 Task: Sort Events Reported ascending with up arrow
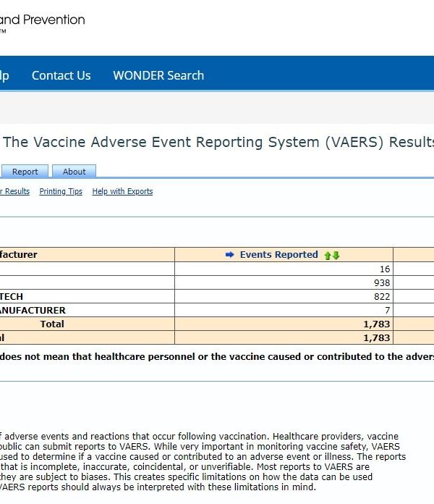coord(328,256)
